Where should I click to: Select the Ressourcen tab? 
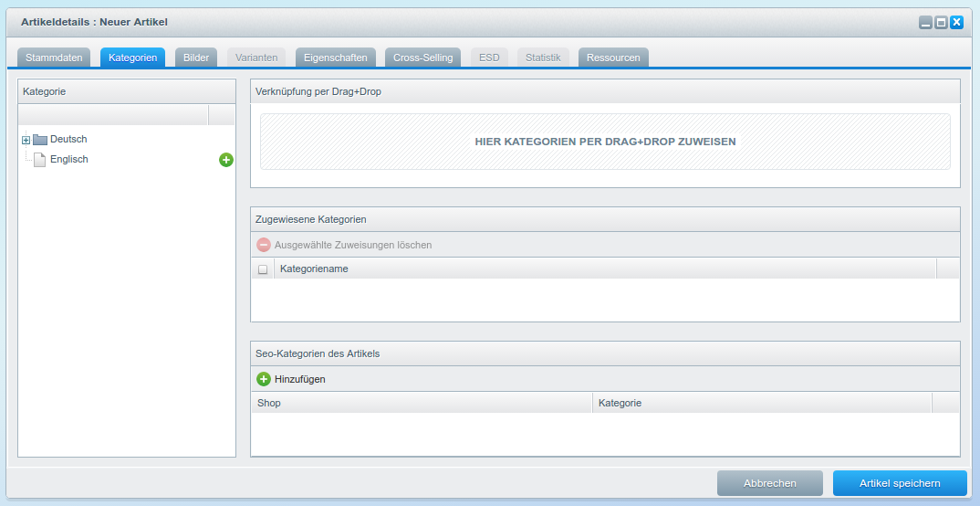coord(613,58)
